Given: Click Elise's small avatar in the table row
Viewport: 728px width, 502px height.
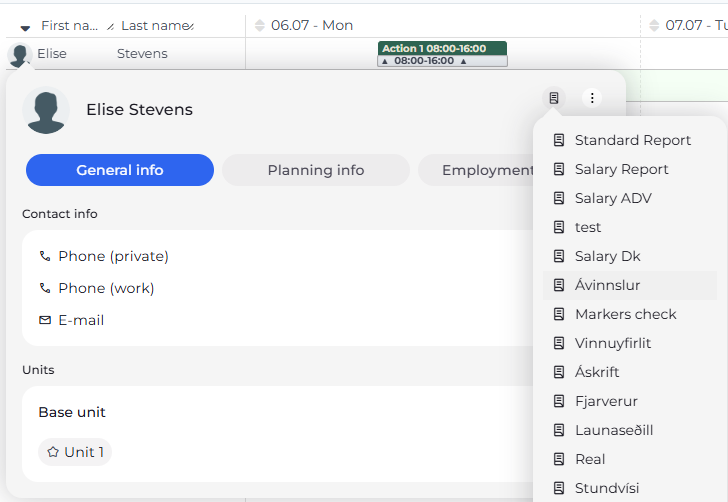Looking at the screenshot, I should pos(20,55).
